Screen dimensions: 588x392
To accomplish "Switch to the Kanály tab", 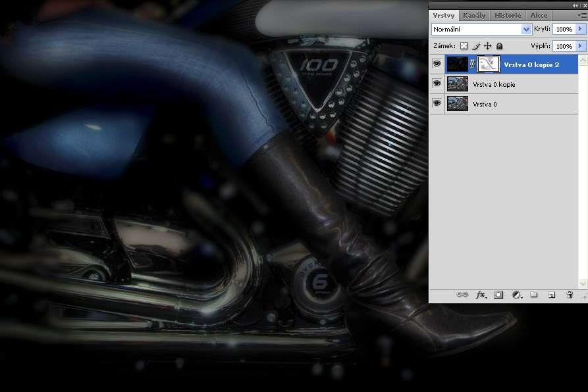I will [x=474, y=15].
